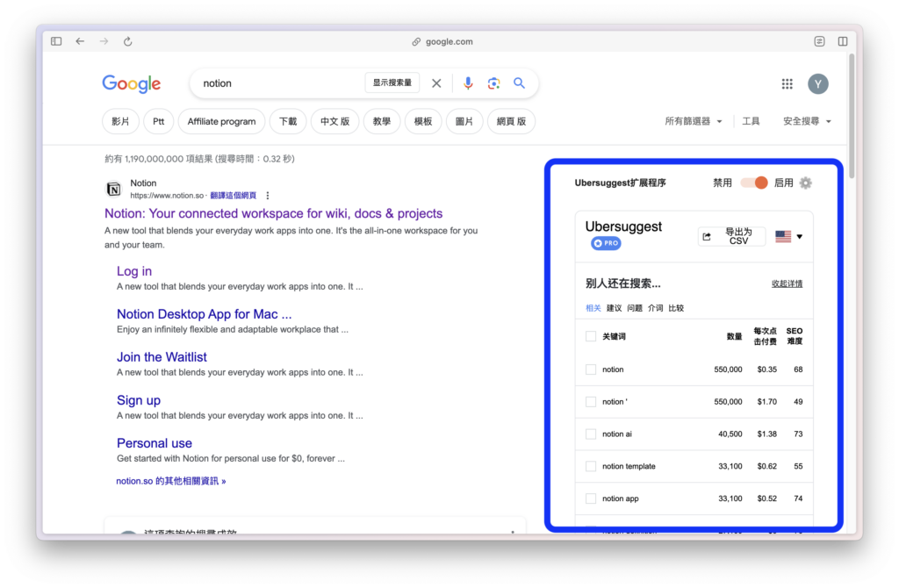
Task: Select the 網頁 版 filter chip
Action: (x=512, y=121)
